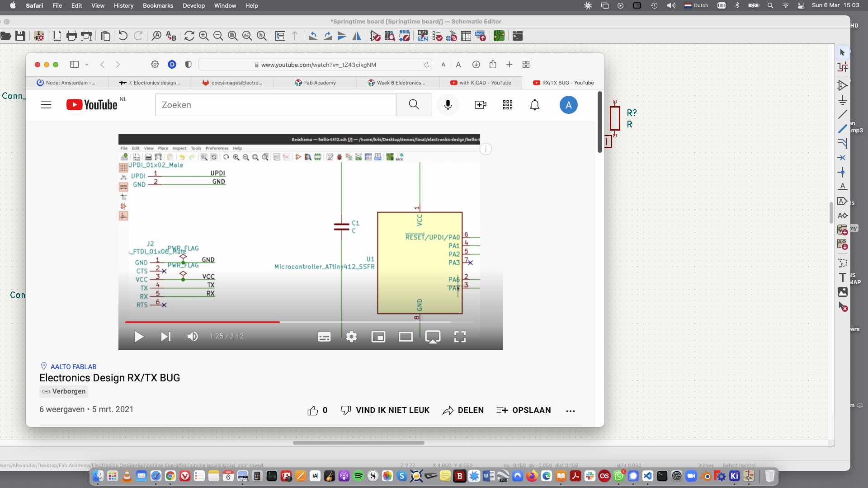Viewport: 868px width, 488px height.
Task: Open video settings gear
Action: pyautogui.click(x=351, y=337)
